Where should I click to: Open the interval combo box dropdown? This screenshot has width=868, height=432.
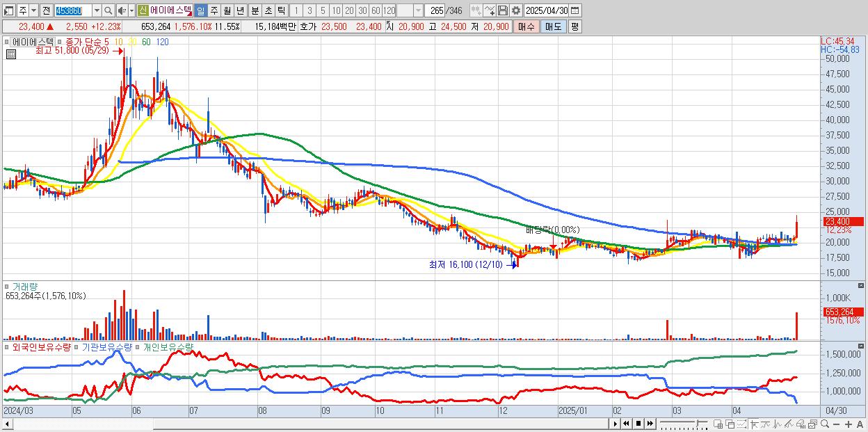418,10
